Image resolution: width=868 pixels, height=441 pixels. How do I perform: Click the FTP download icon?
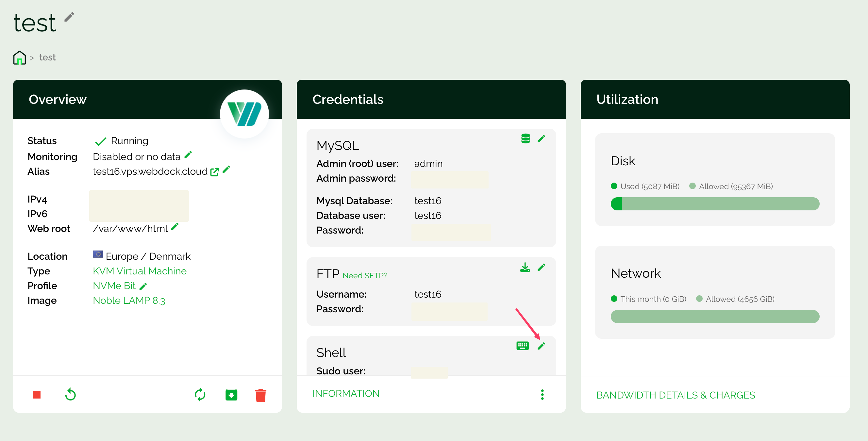525,268
